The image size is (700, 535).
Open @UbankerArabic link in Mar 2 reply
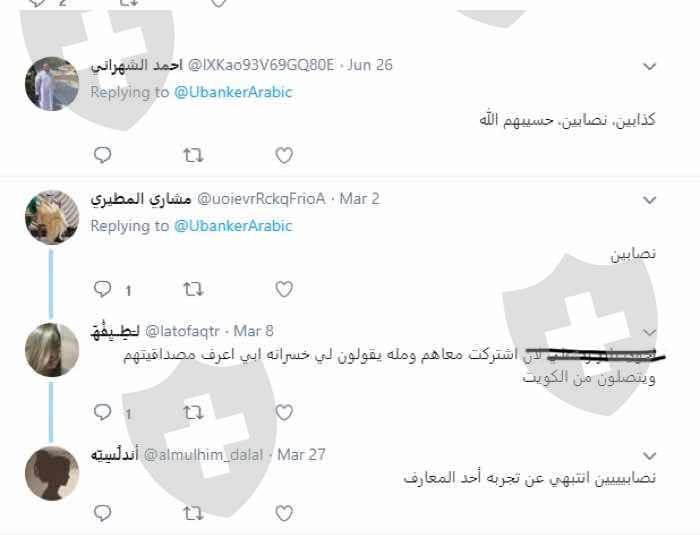pos(233,226)
